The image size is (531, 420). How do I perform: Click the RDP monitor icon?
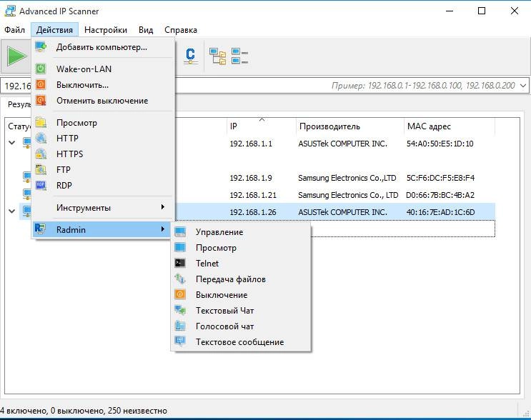point(41,185)
